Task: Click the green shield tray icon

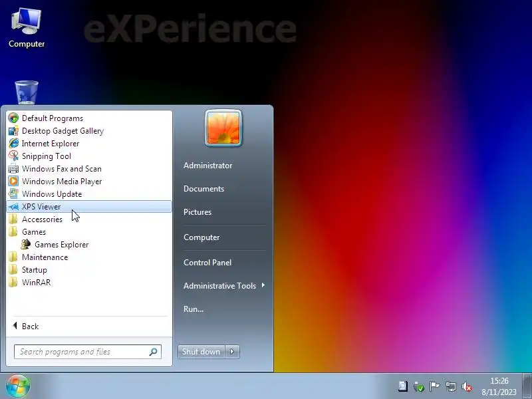Action: 419,386
